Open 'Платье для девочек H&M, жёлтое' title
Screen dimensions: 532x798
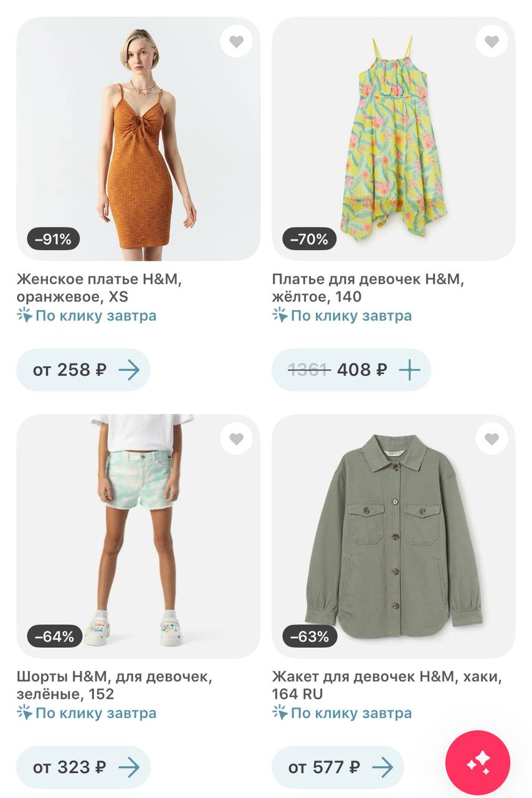tap(368, 287)
